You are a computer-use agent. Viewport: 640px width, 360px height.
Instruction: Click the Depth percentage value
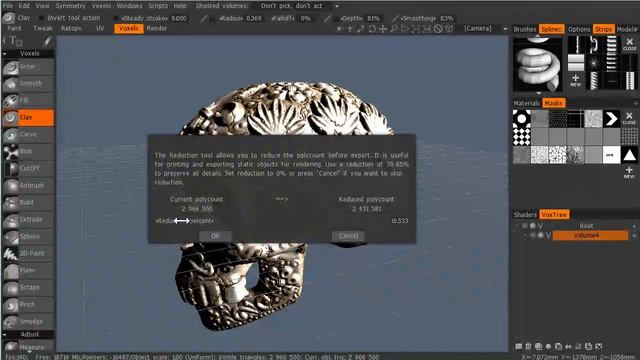pyautogui.click(x=373, y=18)
